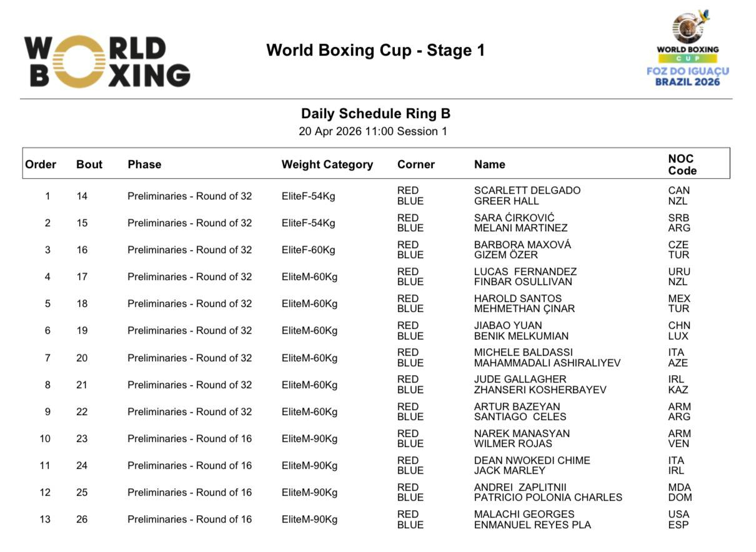Click boxer name ENMANUEL REYES PLA
Image resolution: width=756 pixels, height=552 pixels.
pyautogui.click(x=532, y=525)
